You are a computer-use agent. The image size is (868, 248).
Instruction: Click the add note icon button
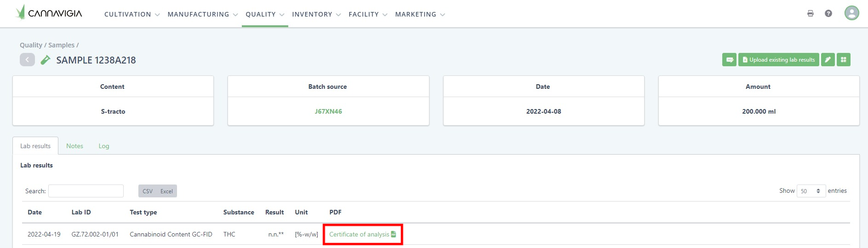(729, 60)
